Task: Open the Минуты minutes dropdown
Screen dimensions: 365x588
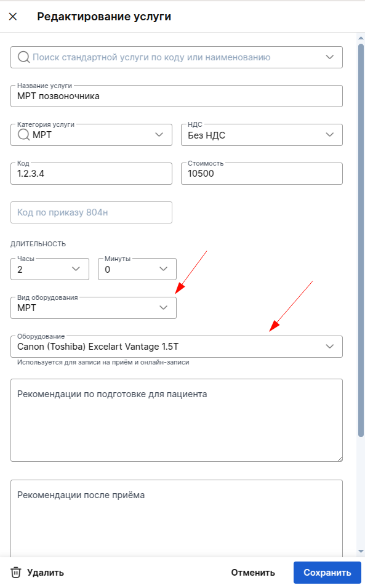Action: 137,269
